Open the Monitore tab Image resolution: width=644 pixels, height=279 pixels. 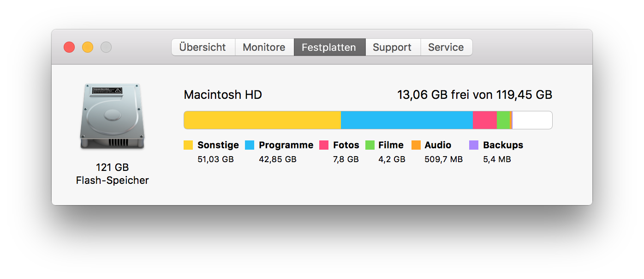264,47
